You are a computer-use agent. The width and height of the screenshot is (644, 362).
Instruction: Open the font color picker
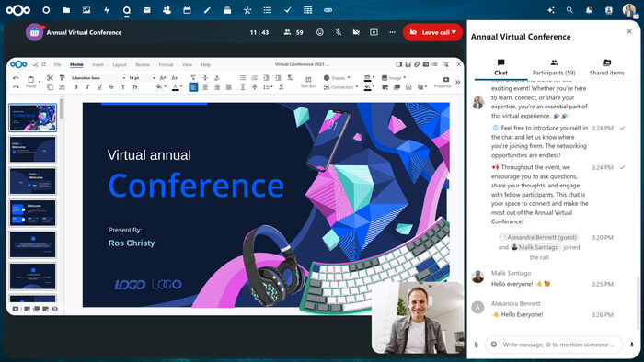pyautogui.click(x=176, y=87)
